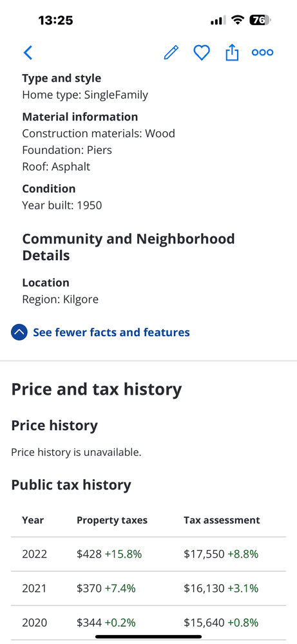Tap the cellular signal bars icon
297x644 pixels.
(x=218, y=20)
